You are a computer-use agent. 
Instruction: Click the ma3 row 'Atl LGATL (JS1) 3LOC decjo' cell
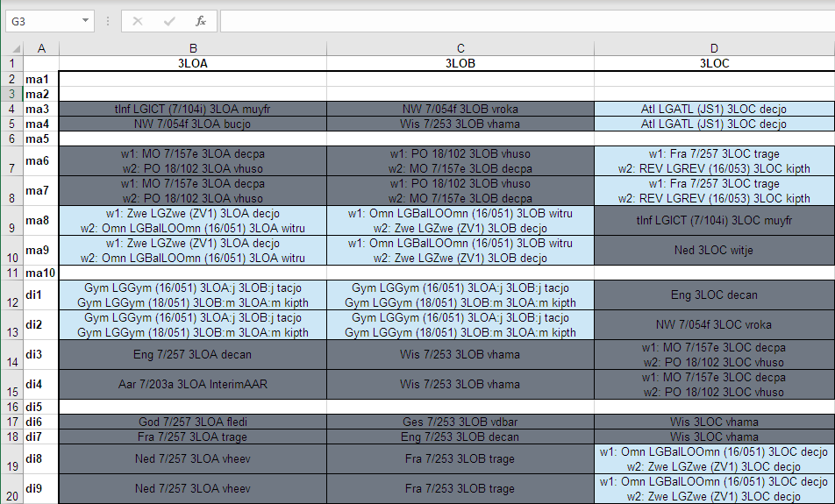[715, 109]
